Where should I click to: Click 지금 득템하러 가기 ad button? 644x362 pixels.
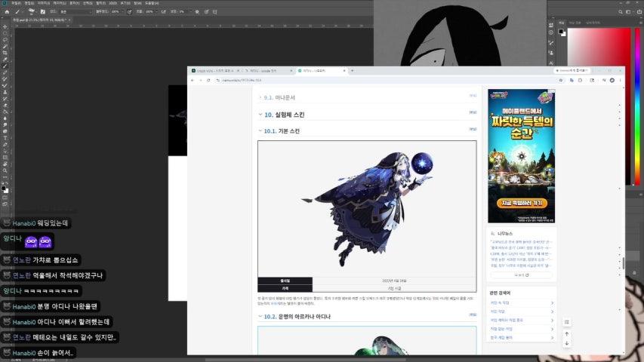522,203
